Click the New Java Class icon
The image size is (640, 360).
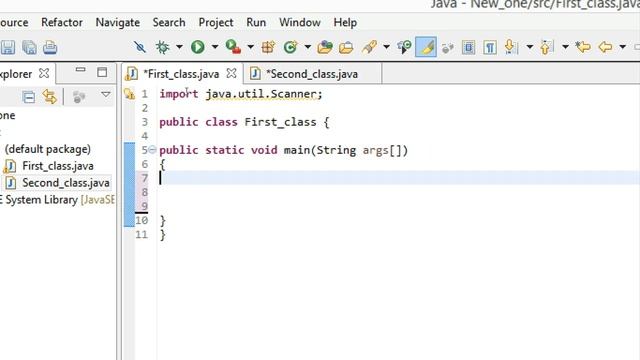pyautogui.click(x=291, y=47)
